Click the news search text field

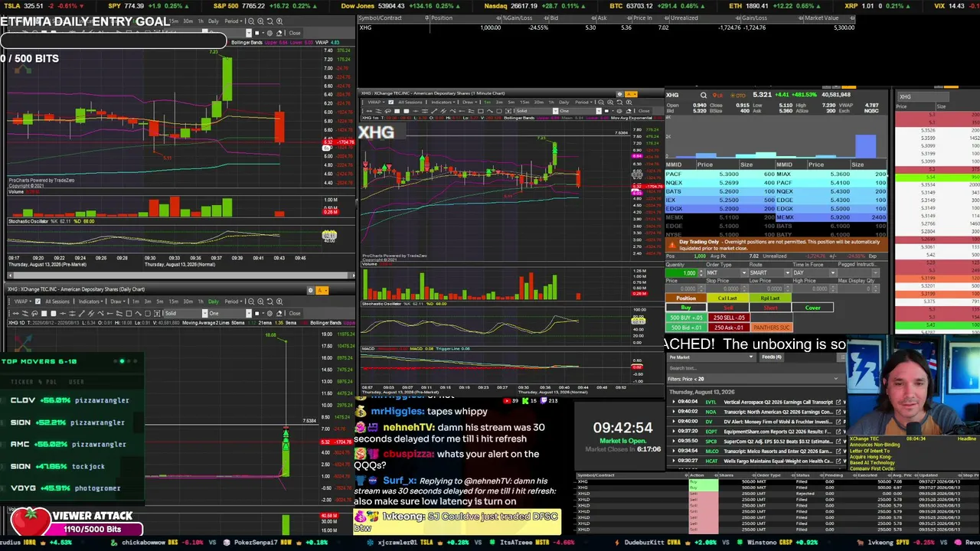tap(756, 368)
